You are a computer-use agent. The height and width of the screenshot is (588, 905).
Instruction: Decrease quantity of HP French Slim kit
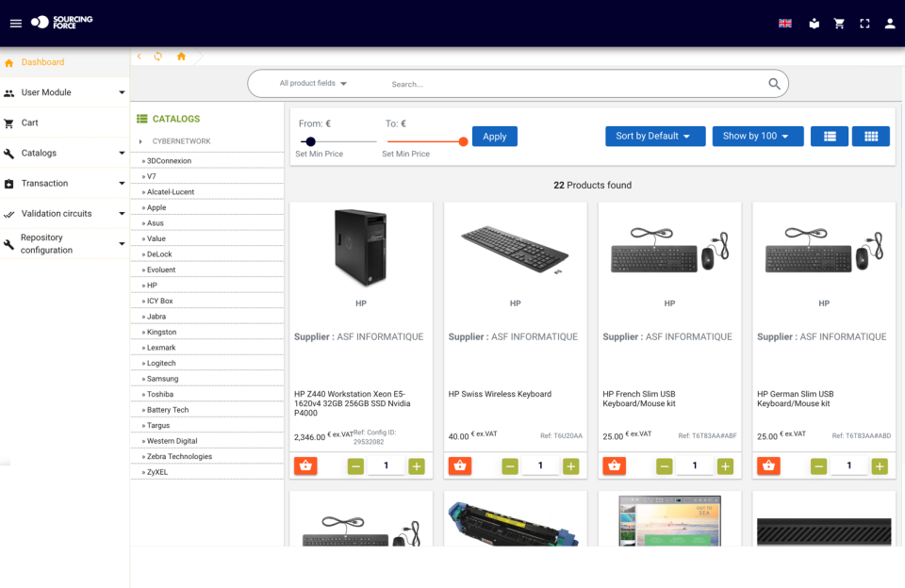(x=665, y=466)
